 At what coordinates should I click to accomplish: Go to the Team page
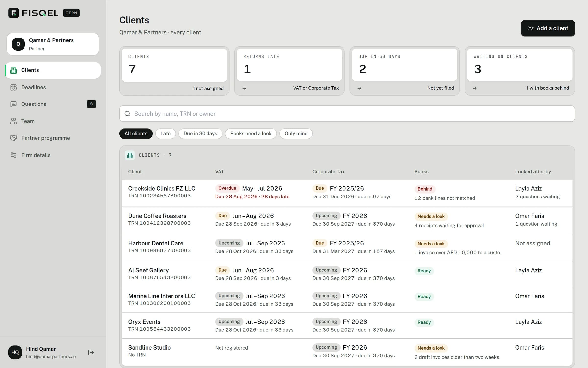53,121
